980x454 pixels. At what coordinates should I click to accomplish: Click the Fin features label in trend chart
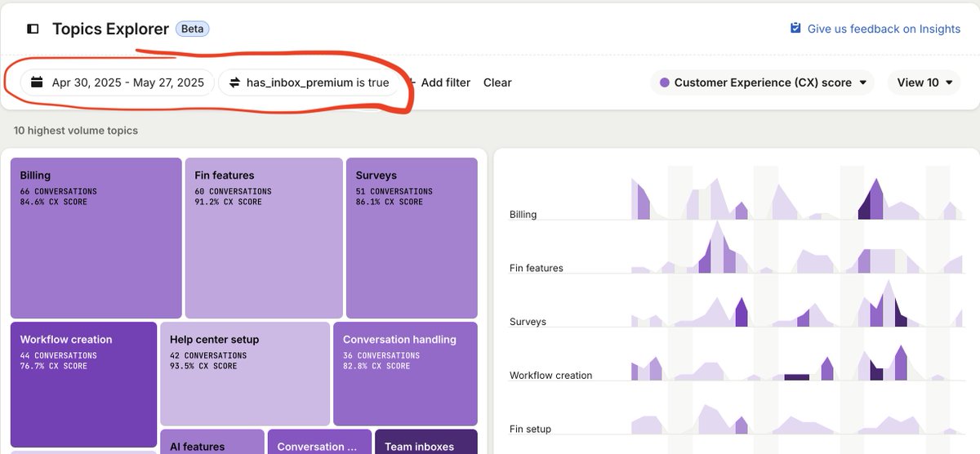(x=536, y=268)
